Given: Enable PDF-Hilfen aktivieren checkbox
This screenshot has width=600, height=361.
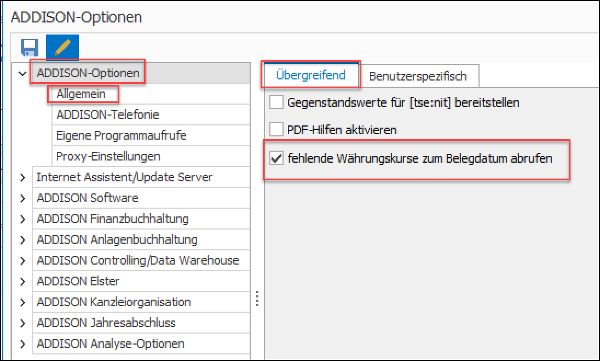Looking at the screenshot, I should 276,129.
